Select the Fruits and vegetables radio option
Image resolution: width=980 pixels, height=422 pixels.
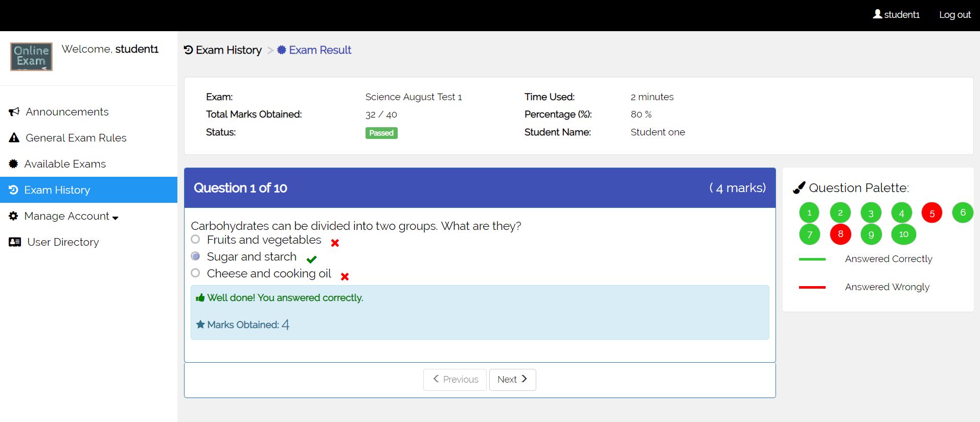(x=195, y=239)
